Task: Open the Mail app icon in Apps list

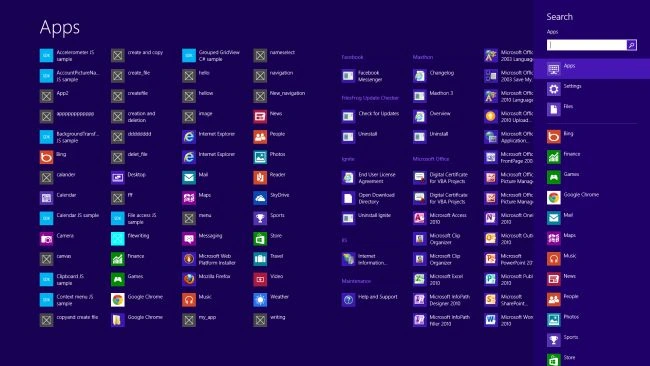Action: click(189, 178)
